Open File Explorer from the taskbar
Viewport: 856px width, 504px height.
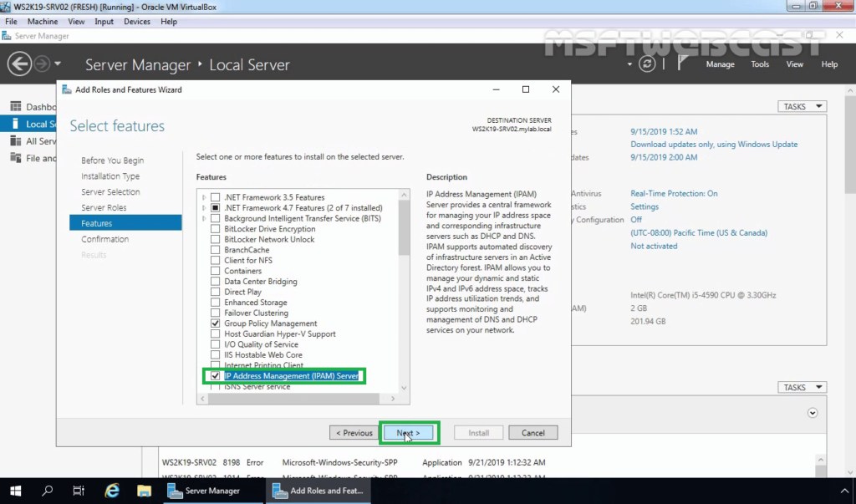click(x=144, y=491)
